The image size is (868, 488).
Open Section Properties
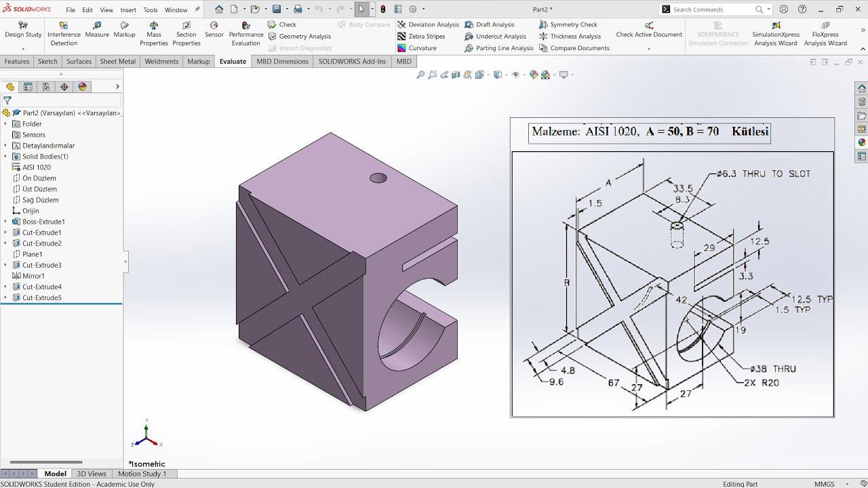[x=186, y=34]
